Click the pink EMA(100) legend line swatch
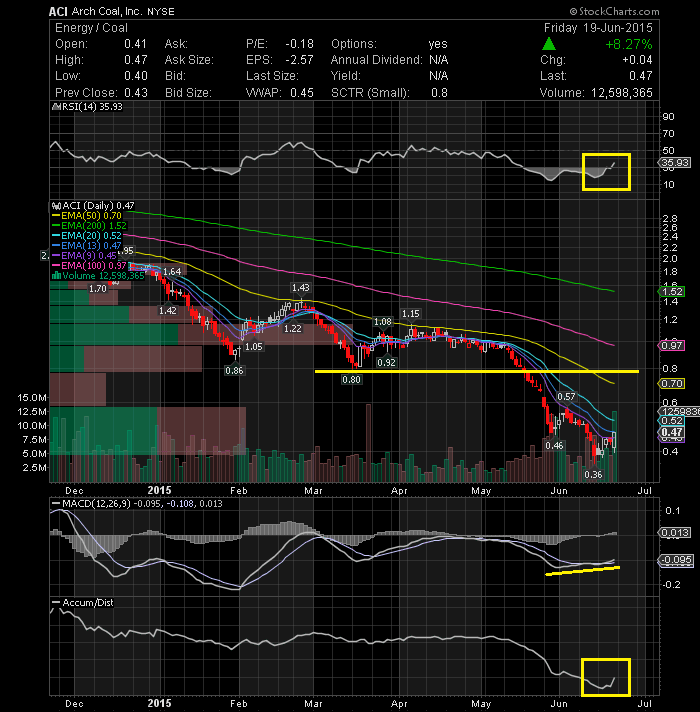Screen dimensions: 700x712 click(56, 266)
